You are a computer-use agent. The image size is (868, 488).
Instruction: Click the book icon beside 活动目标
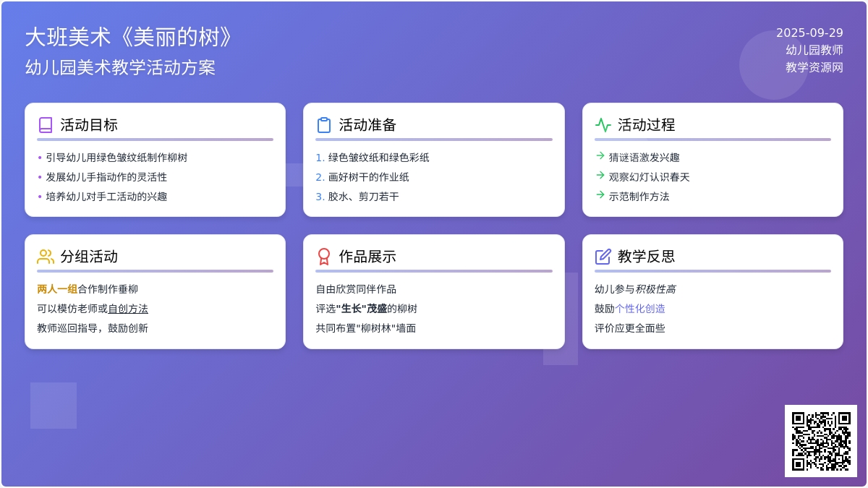point(46,125)
